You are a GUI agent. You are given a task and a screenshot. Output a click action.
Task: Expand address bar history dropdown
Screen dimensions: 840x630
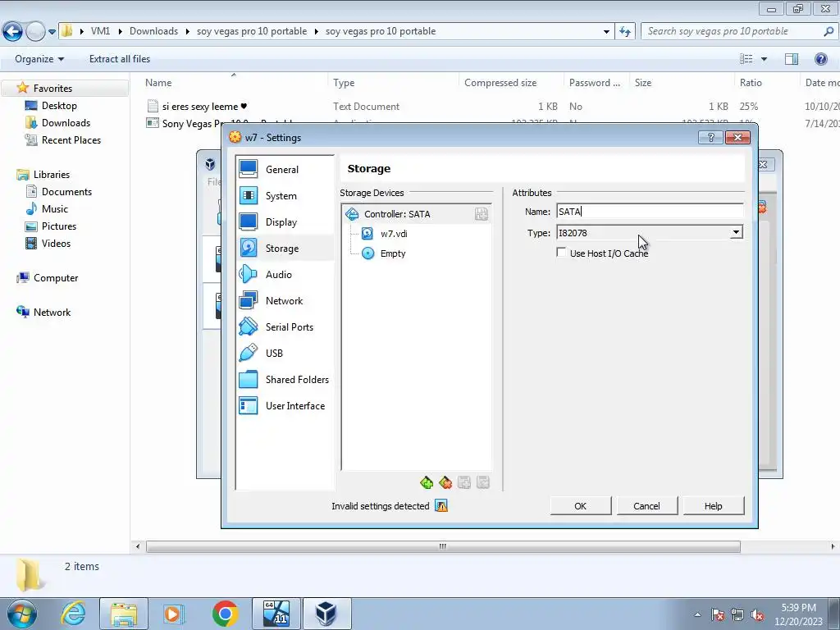(x=606, y=32)
